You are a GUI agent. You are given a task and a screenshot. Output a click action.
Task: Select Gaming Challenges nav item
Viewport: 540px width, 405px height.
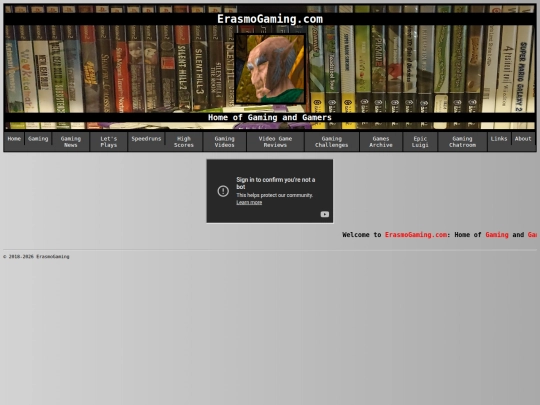tap(332, 142)
